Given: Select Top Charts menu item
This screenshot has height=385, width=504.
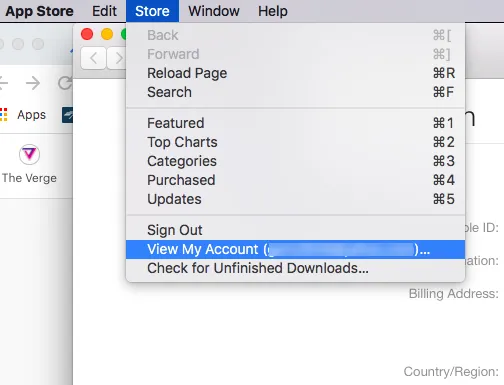Looking at the screenshot, I should [295, 142].
